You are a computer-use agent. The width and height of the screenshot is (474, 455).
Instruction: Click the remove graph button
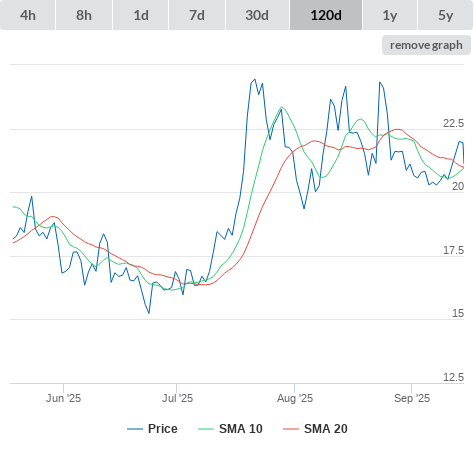[x=426, y=45]
